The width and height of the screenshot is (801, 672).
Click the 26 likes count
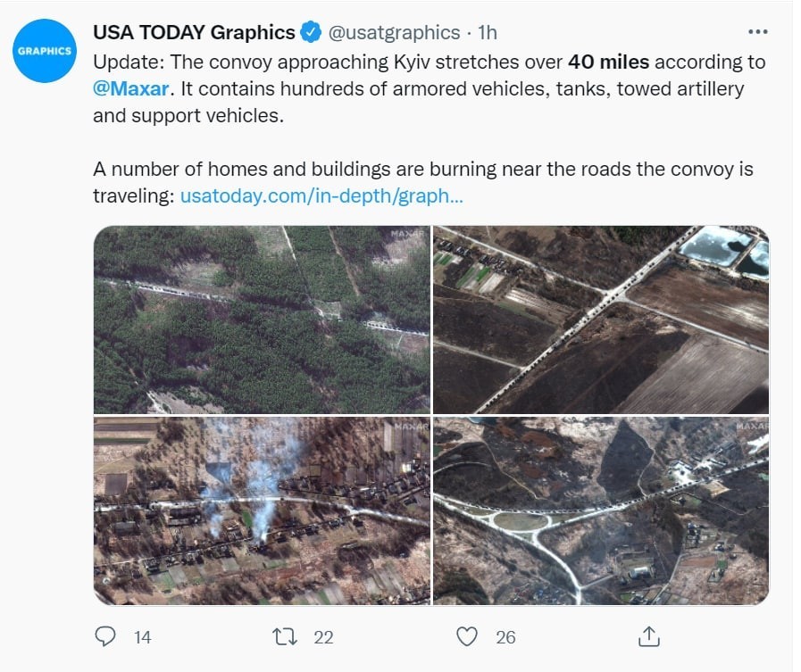(x=505, y=637)
